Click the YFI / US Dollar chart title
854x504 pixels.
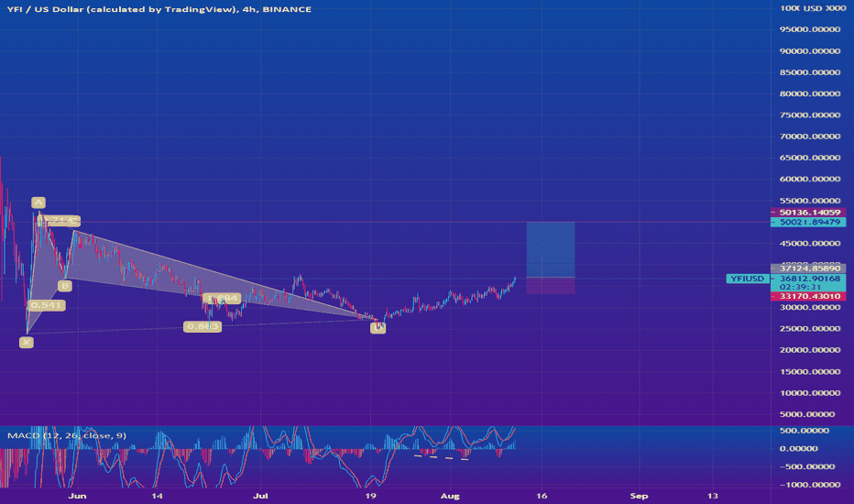159,9
